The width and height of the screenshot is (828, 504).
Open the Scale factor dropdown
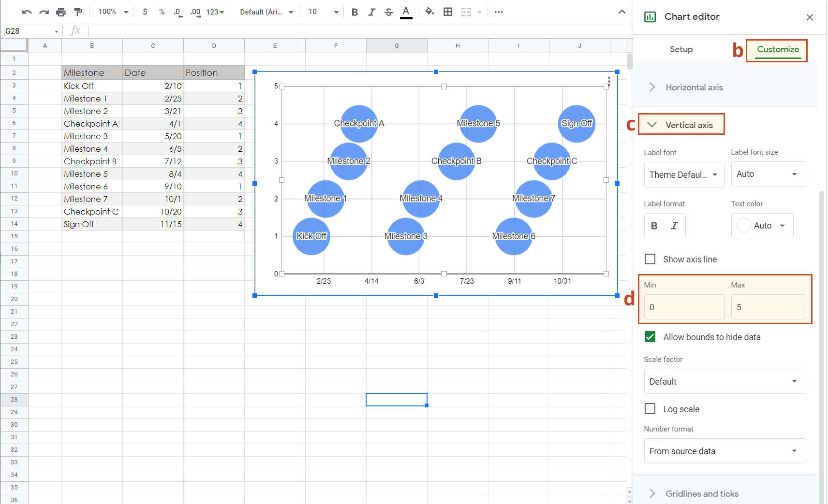pos(724,381)
